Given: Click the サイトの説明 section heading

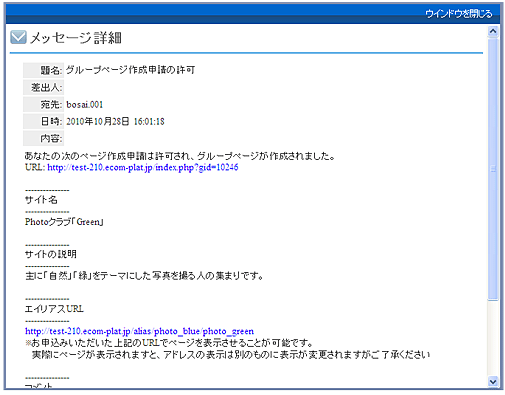Looking at the screenshot, I should coord(51,254).
